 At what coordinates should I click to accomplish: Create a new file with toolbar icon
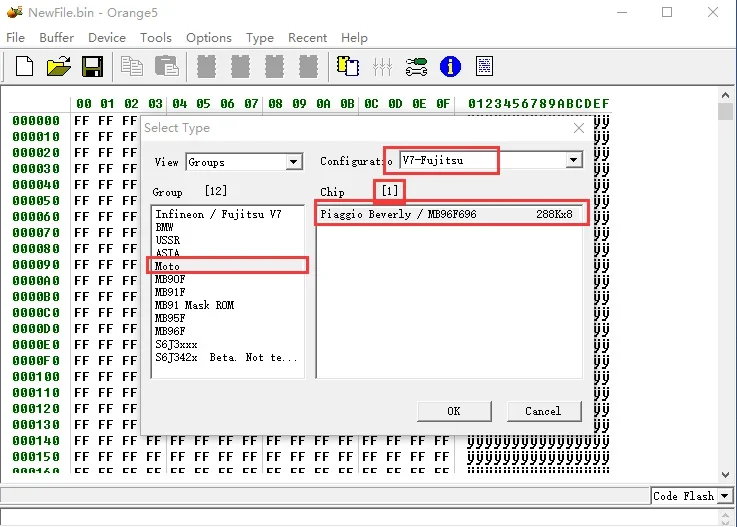[24, 66]
